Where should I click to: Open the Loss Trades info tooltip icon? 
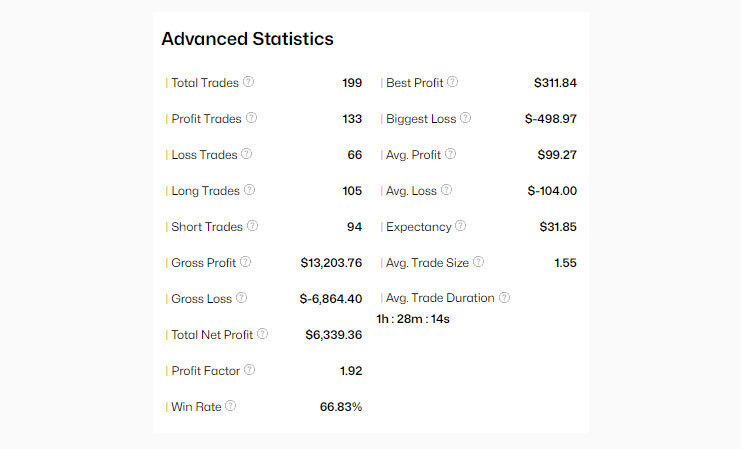click(247, 154)
